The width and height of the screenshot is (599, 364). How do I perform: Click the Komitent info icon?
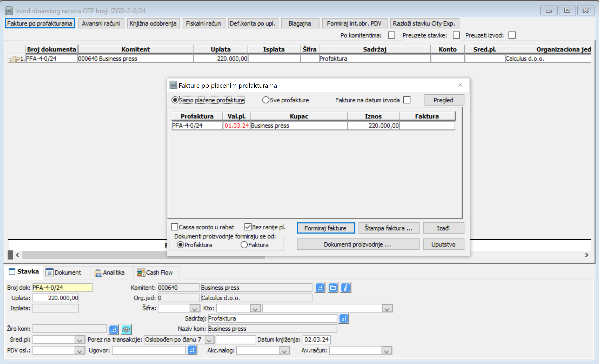(x=345, y=288)
